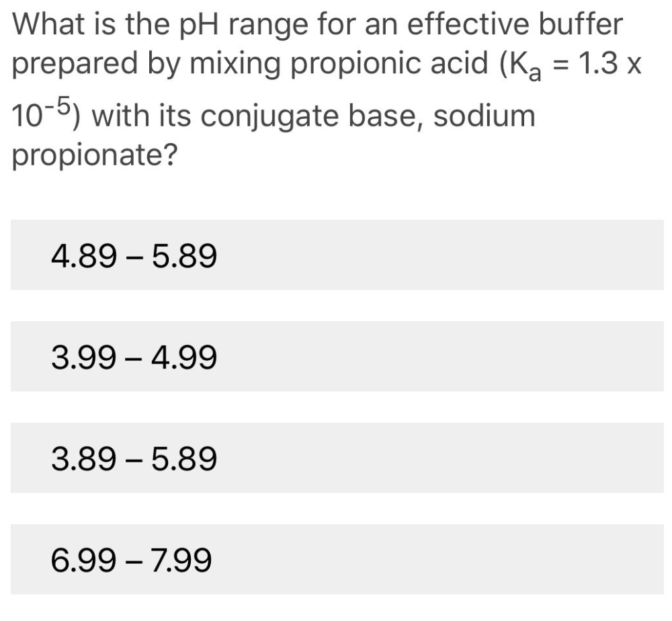
Task: Choose the correct buffer pH range answer
Action: pyautogui.click(x=134, y=457)
